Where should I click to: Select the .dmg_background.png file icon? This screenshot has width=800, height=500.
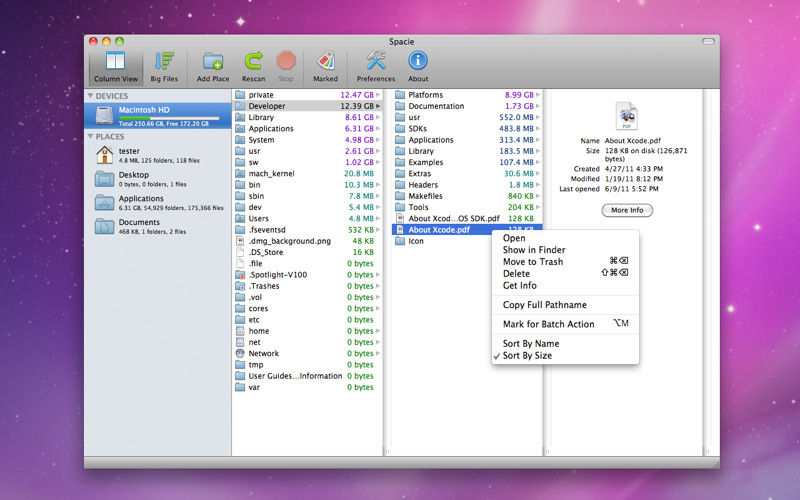click(x=240, y=241)
